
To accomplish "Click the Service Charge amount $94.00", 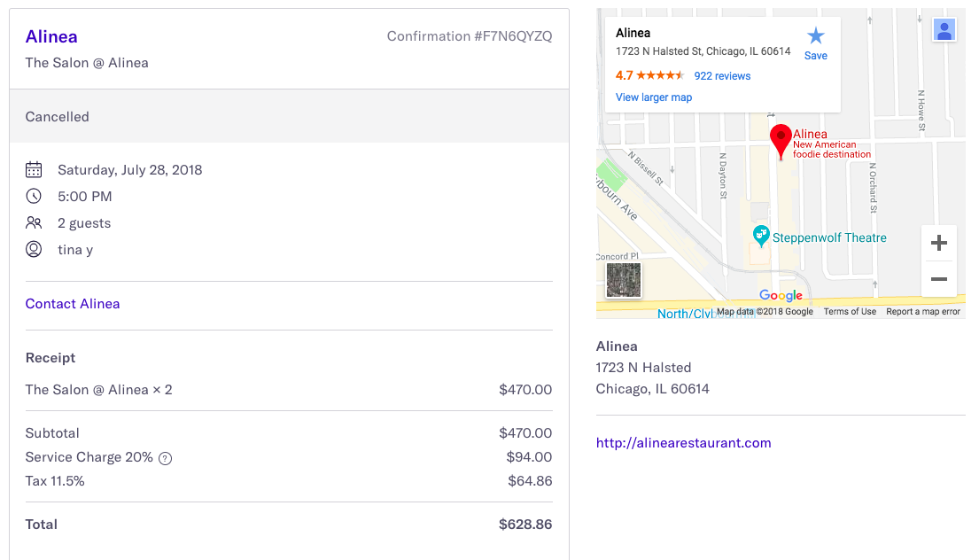I will (529, 457).
